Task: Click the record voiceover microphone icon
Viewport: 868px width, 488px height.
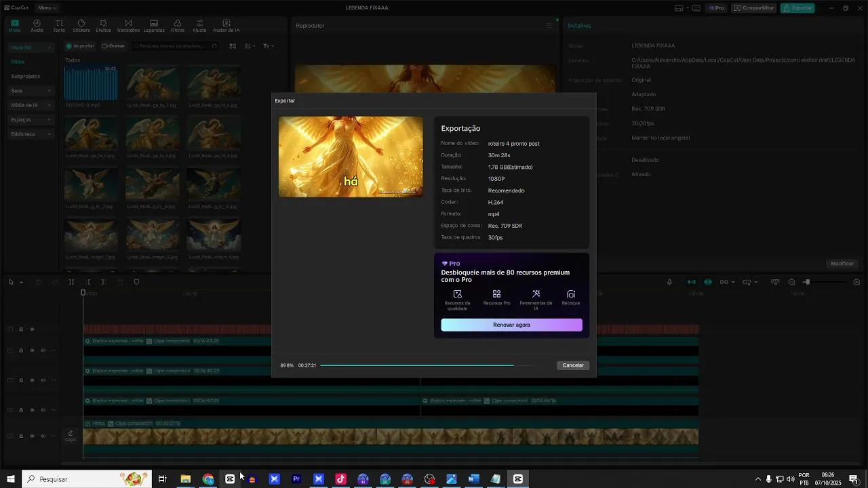Action: coord(669,282)
